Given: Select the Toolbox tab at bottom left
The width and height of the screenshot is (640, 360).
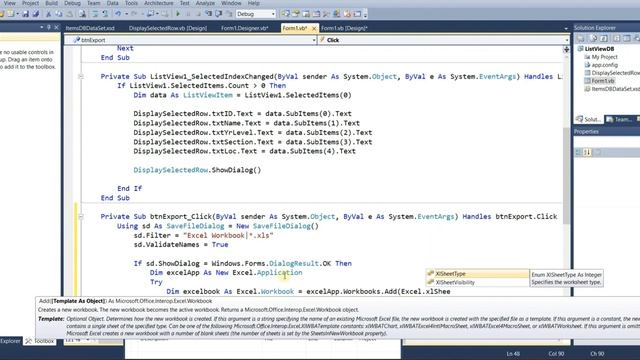Looking at the screenshot, I should tap(40, 341).
